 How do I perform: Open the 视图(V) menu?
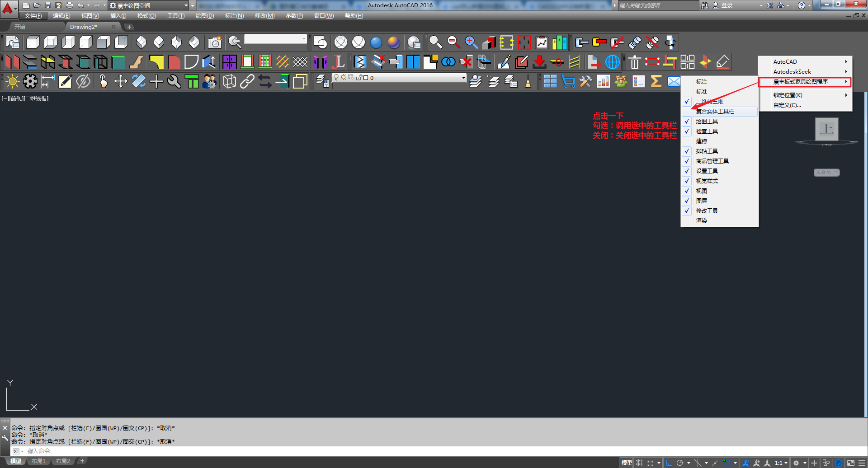click(90, 16)
